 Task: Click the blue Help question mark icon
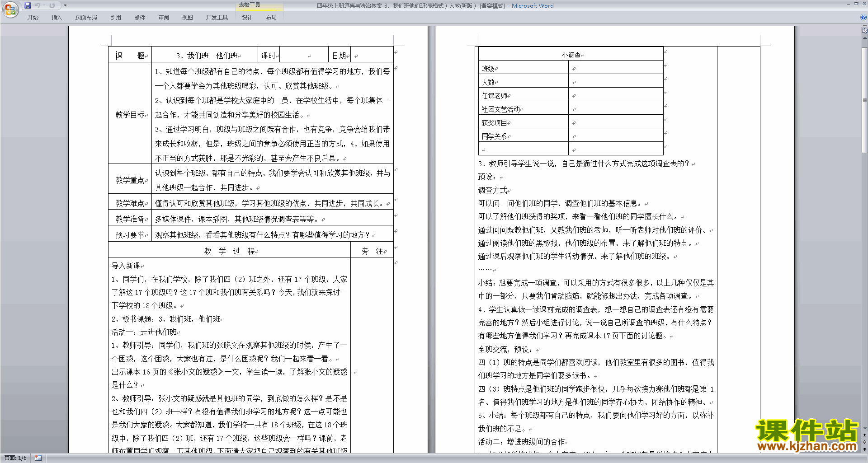pos(863,17)
